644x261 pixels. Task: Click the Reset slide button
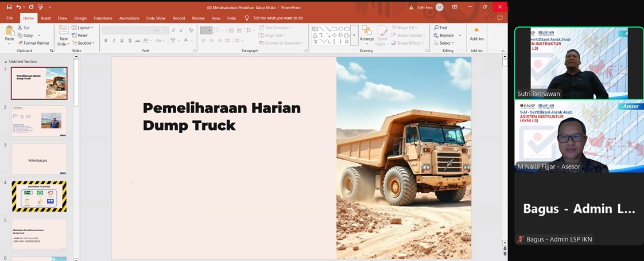coord(82,35)
